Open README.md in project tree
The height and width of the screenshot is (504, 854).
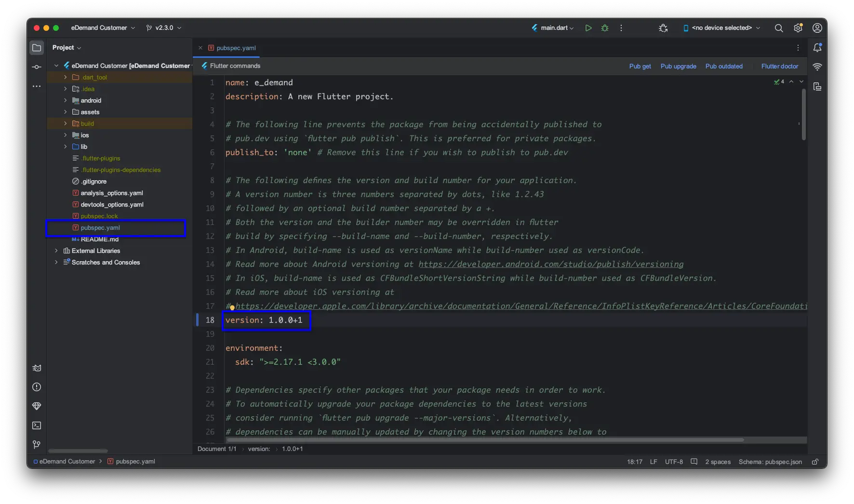tap(99, 239)
